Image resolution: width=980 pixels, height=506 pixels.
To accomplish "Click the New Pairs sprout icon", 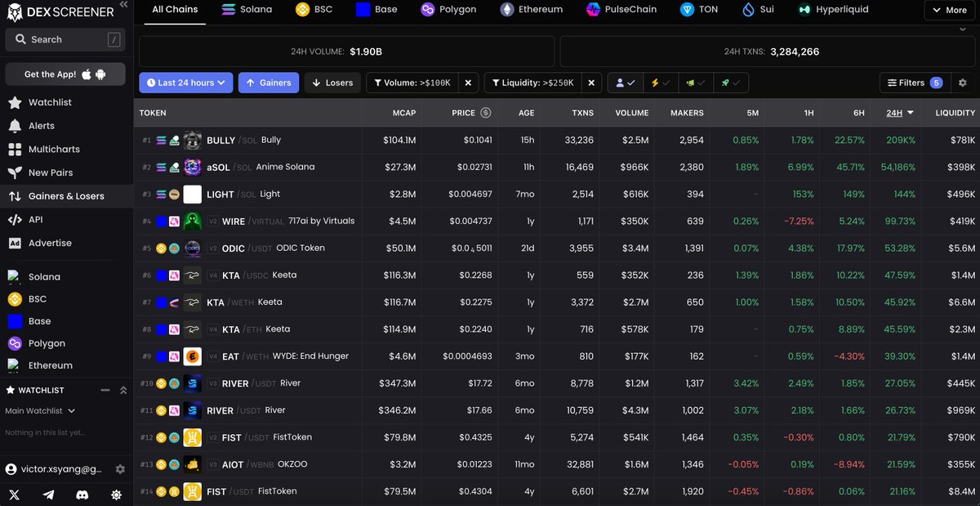I will pos(15,172).
